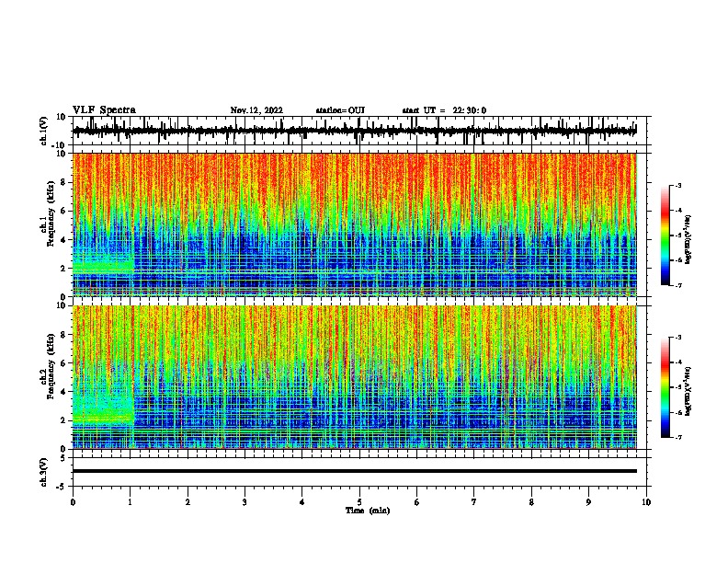Click the "-7" label on the lower color scale
This screenshot has width=728, height=563.
[x=678, y=437]
